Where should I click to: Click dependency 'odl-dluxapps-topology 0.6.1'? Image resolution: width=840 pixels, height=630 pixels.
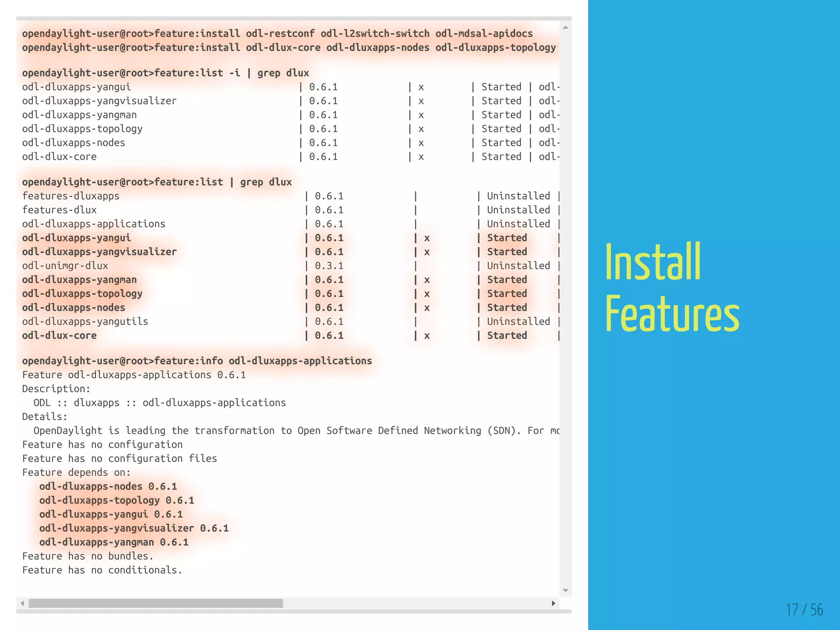(x=116, y=500)
